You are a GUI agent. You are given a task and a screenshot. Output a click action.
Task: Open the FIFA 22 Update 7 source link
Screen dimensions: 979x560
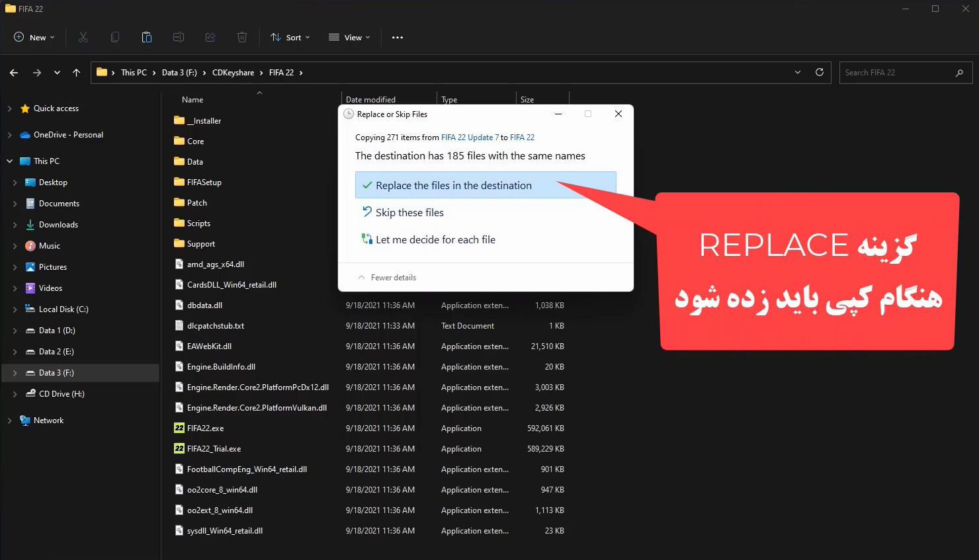coord(470,138)
